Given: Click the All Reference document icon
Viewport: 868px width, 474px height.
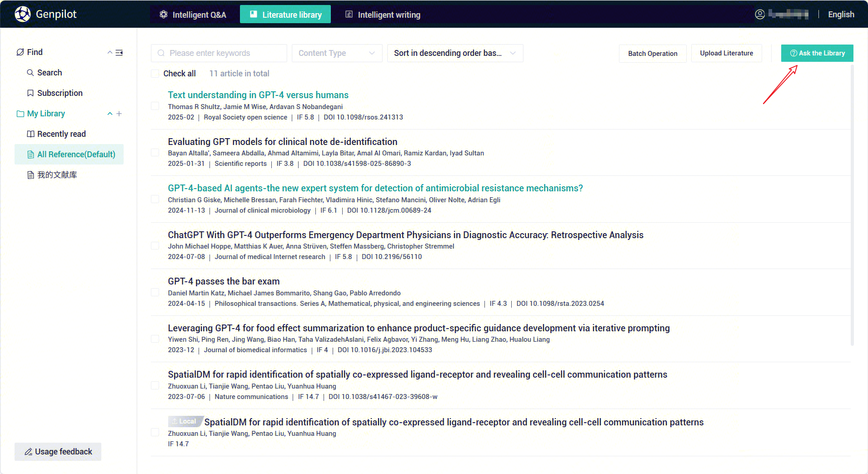Looking at the screenshot, I should (30, 155).
